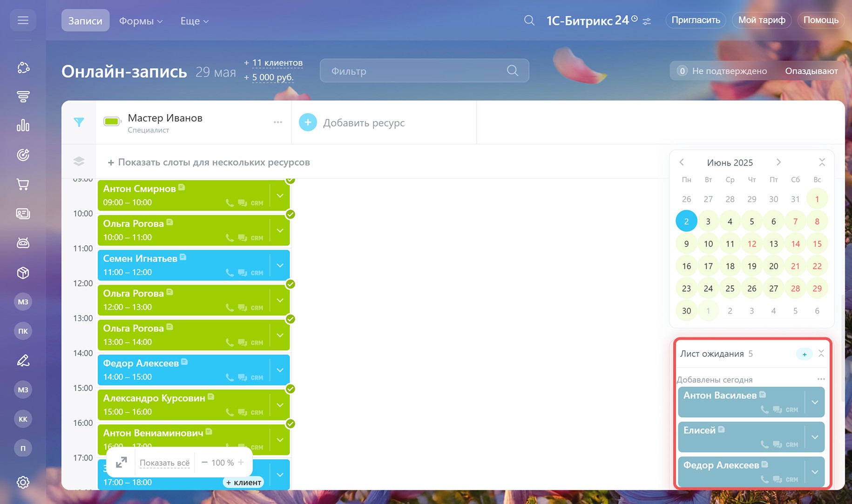852x504 pixels.
Task: Click the search magnifier in the top bar
Action: [529, 20]
